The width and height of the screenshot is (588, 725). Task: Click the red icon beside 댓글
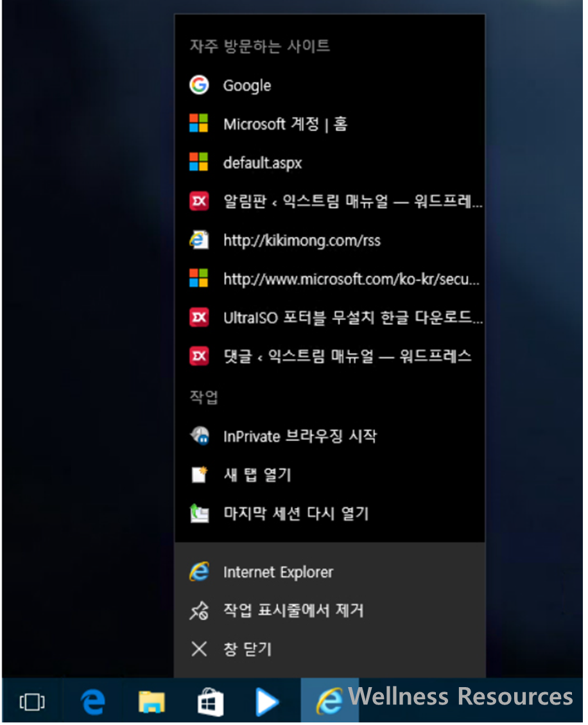199,356
